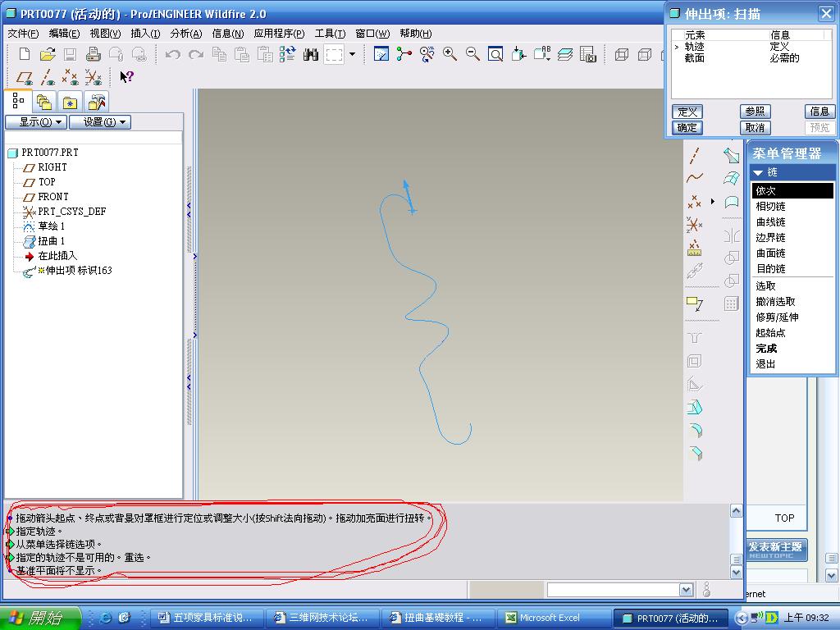Click the Set layers icon
The height and width of the screenshot is (630, 840).
click(x=565, y=54)
